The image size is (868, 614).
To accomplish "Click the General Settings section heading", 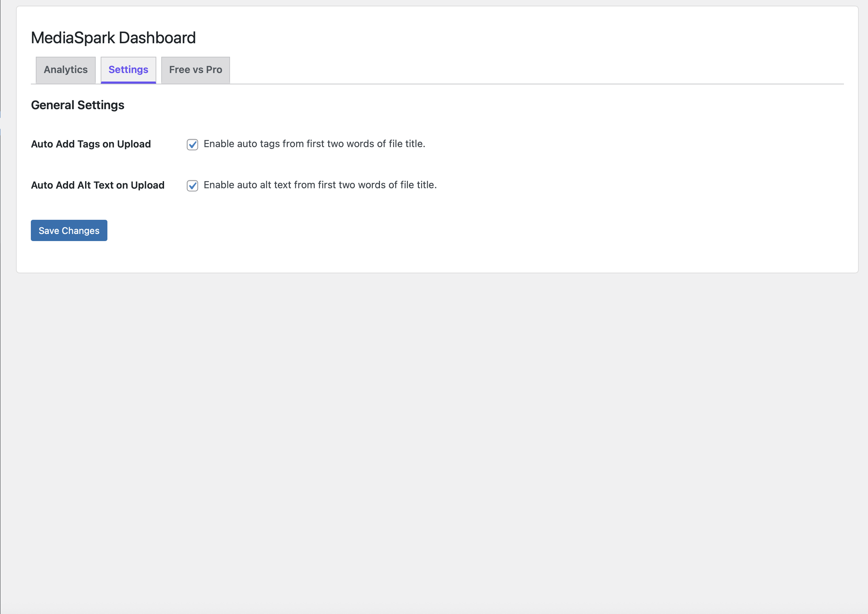I will point(78,105).
